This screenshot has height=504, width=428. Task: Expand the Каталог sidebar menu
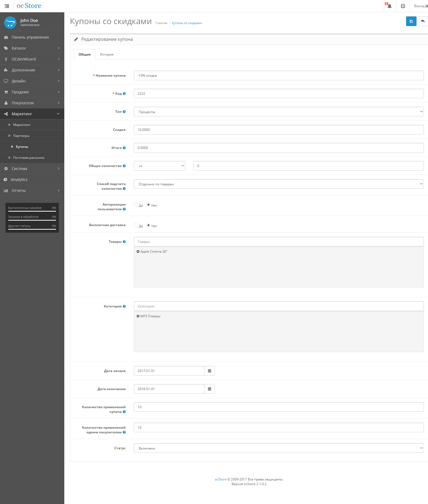point(32,48)
